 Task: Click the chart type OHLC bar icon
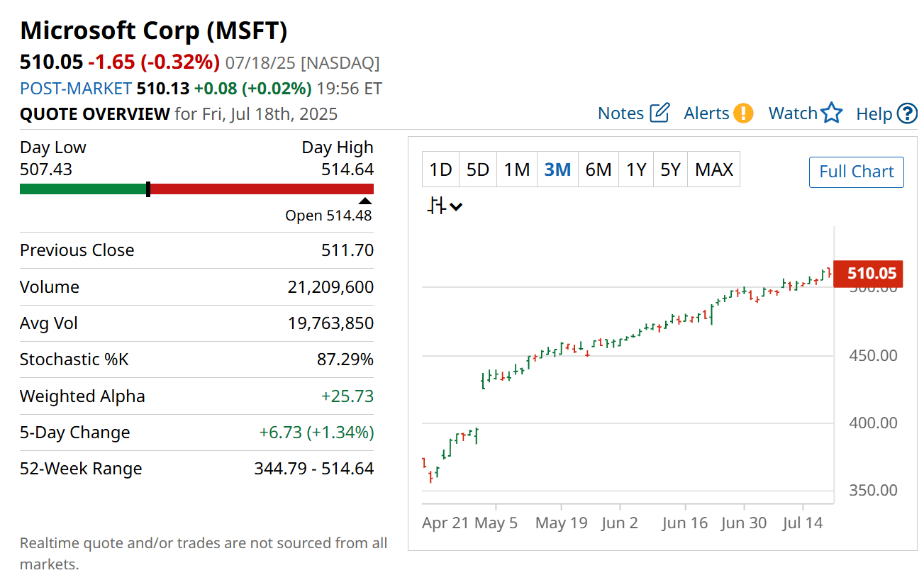436,206
